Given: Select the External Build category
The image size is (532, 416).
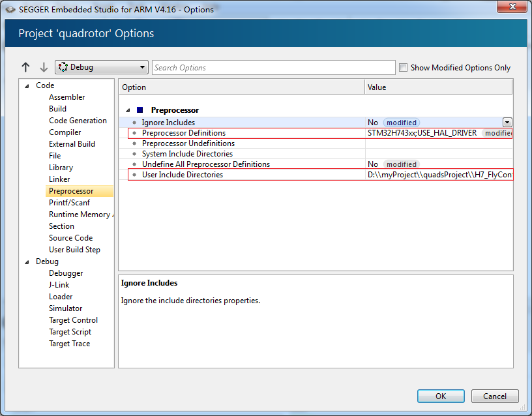Looking at the screenshot, I should click(72, 144).
